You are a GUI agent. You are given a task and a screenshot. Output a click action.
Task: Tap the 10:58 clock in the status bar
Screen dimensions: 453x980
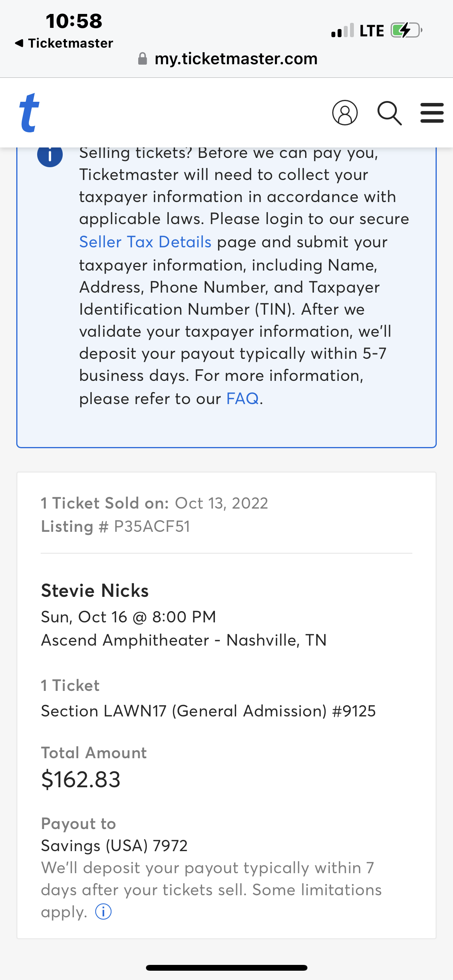tap(74, 21)
